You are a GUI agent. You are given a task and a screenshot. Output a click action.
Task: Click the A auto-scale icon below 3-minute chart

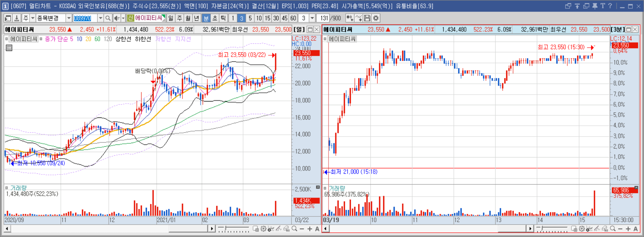point(636,229)
